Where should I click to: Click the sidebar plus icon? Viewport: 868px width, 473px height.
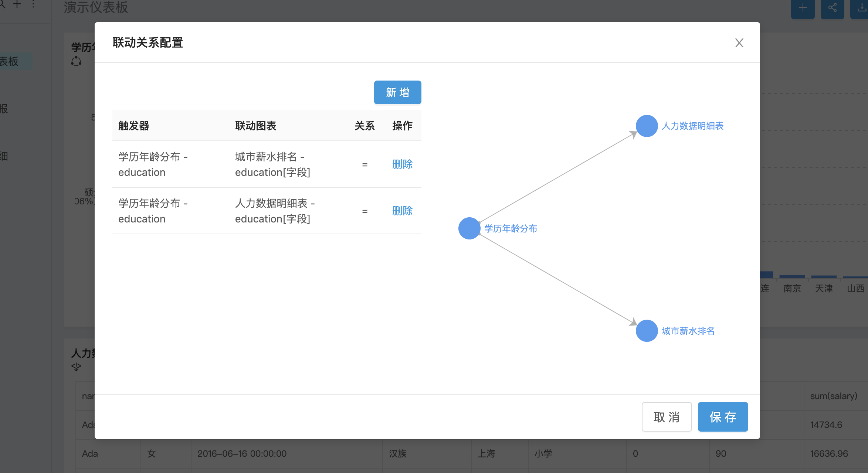point(17,4)
